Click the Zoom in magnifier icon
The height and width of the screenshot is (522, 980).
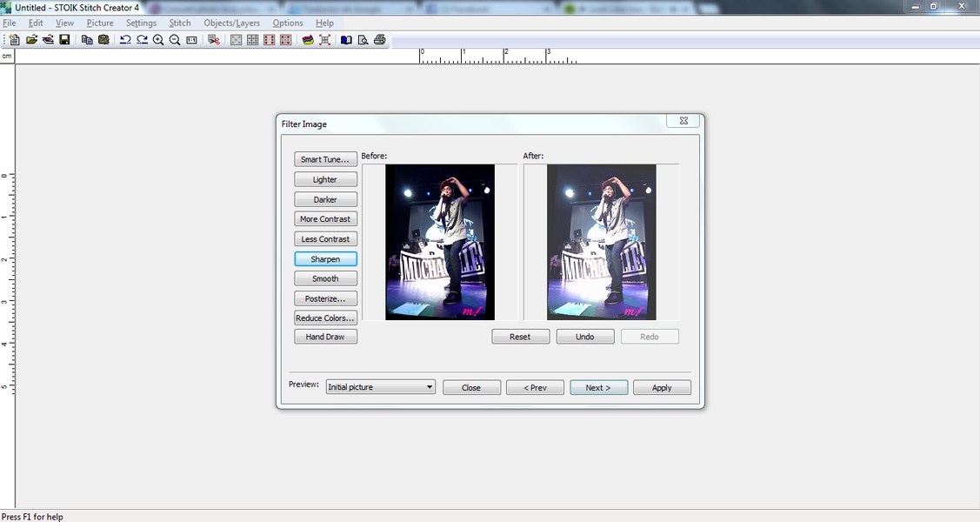click(x=158, y=40)
